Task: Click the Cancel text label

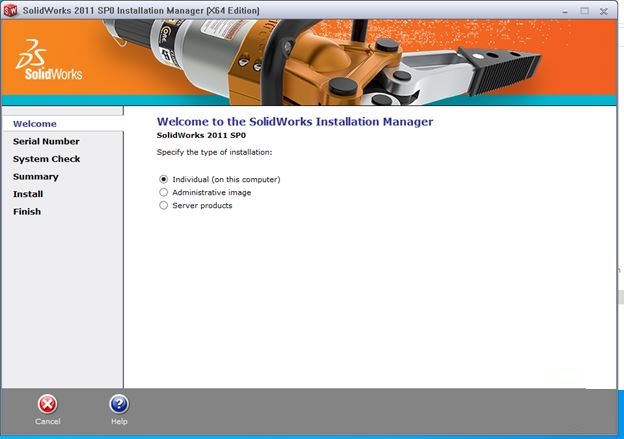Action: (47, 421)
